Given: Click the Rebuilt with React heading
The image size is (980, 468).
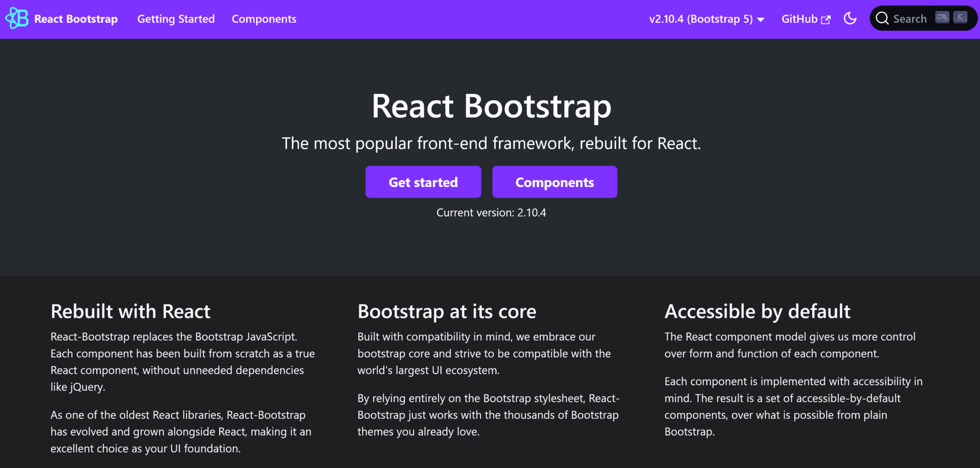Looking at the screenshot, I should (x=130, y=311).
